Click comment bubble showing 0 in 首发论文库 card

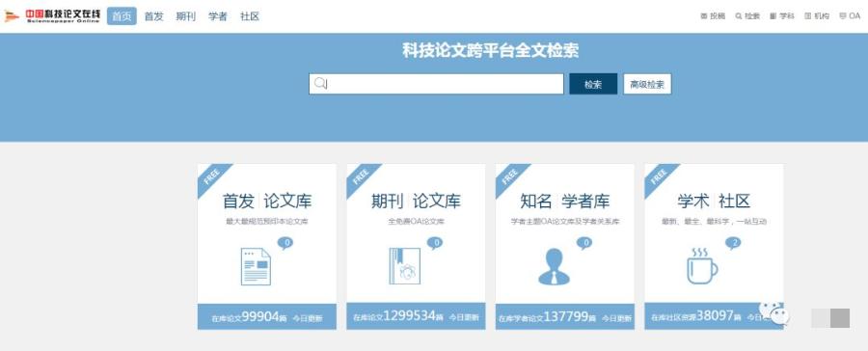pos(285,243)
